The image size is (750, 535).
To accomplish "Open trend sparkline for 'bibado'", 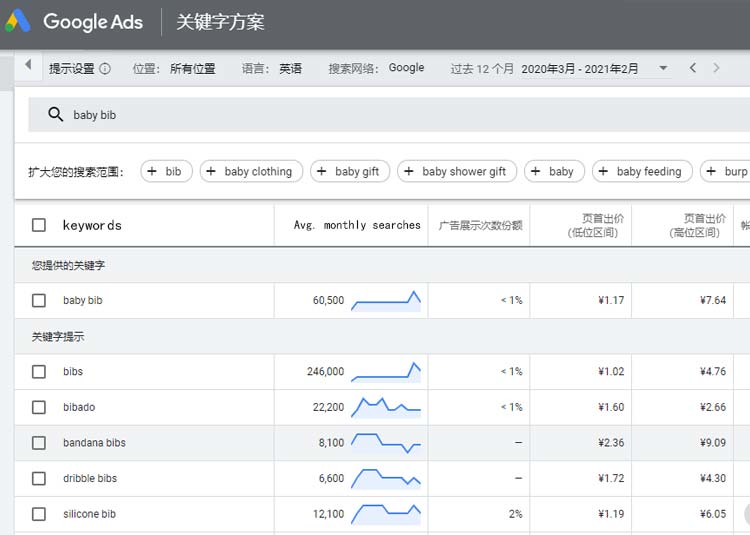I will click(386, 407).
